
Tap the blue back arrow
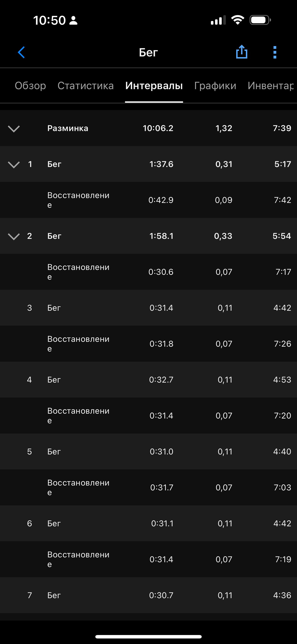point(21,52)
